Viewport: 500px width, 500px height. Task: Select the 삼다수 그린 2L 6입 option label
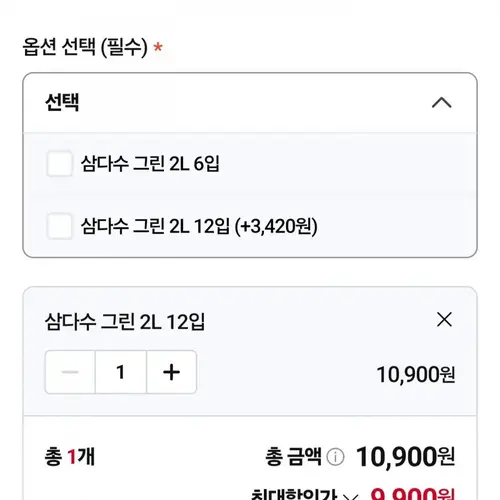click(x=150, y=164)
